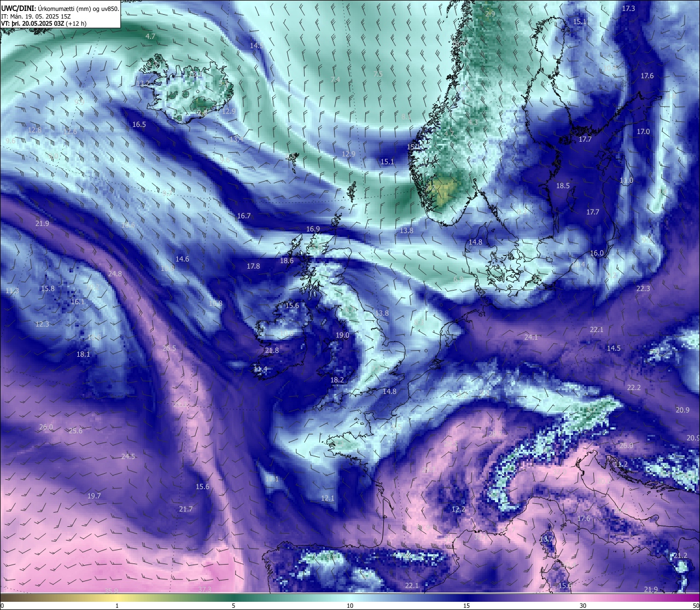Click the 17.0 value on the map

643,132
